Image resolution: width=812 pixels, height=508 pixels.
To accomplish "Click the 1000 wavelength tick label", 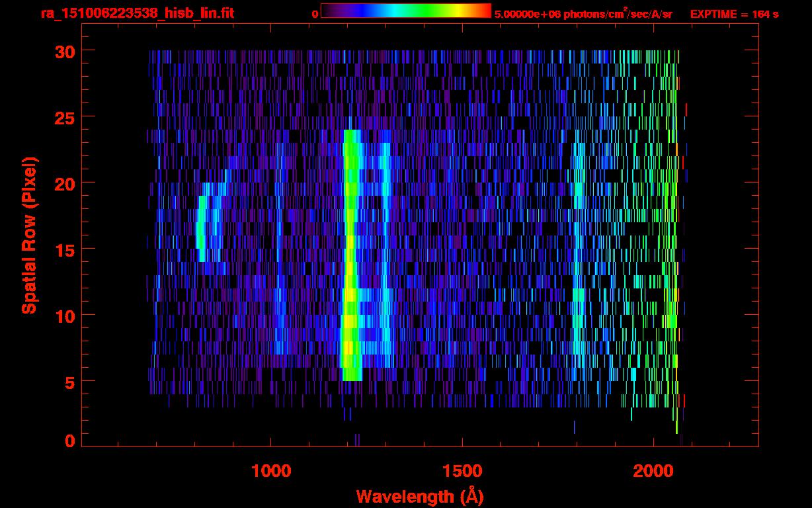I will [271, 470].
